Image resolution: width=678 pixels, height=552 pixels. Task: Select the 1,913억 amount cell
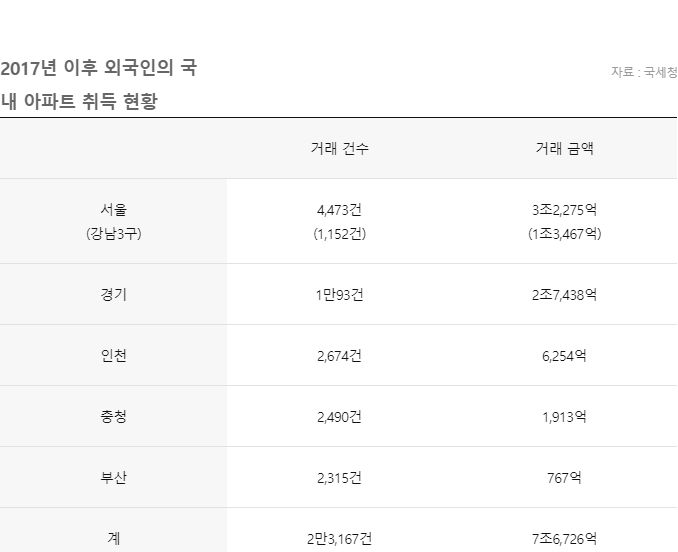tap(565, 417)
